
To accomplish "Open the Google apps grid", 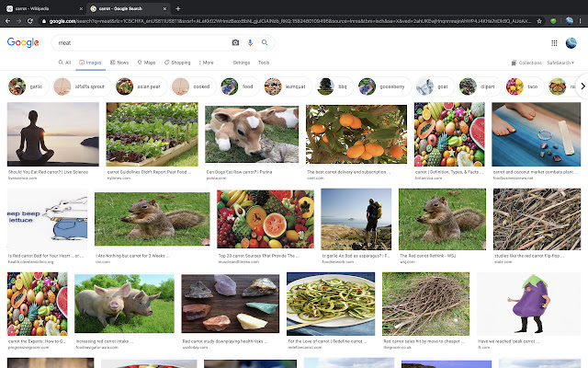I will [555, 42].
